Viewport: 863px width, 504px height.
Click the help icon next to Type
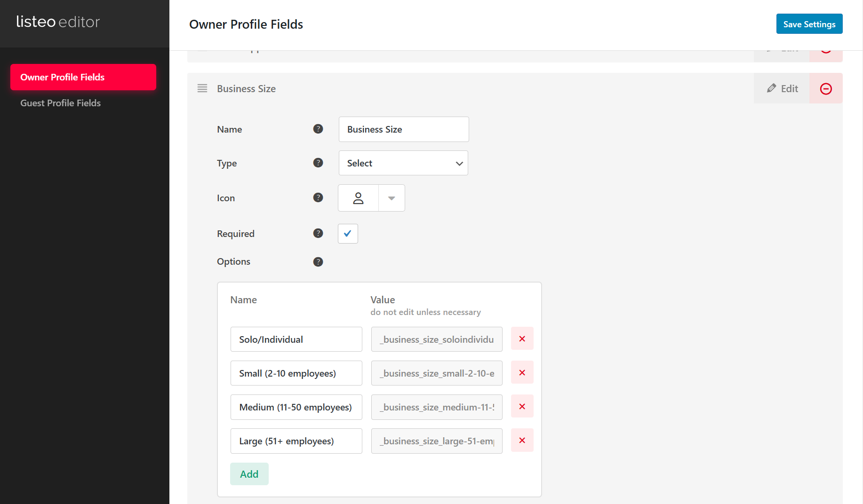pyautogui.click(x=318, y=163)
